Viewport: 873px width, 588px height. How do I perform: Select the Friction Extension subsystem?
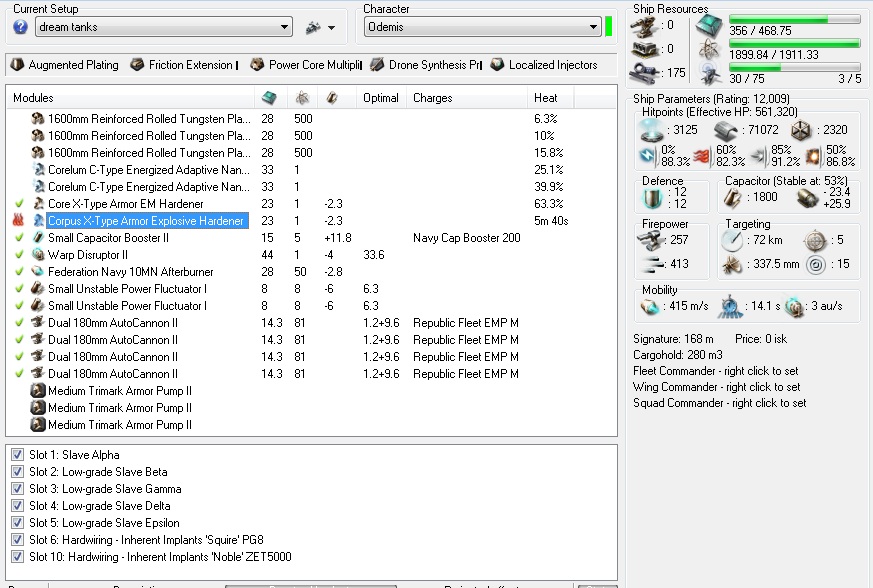(x=184, y=65)
